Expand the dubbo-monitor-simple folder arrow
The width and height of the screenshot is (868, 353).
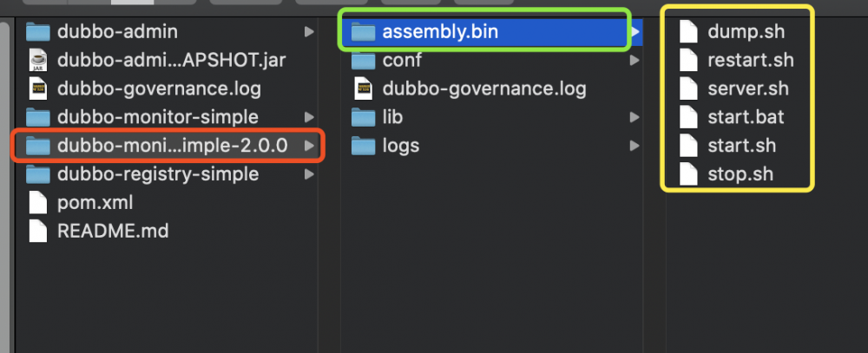click(x=309, y=117)
